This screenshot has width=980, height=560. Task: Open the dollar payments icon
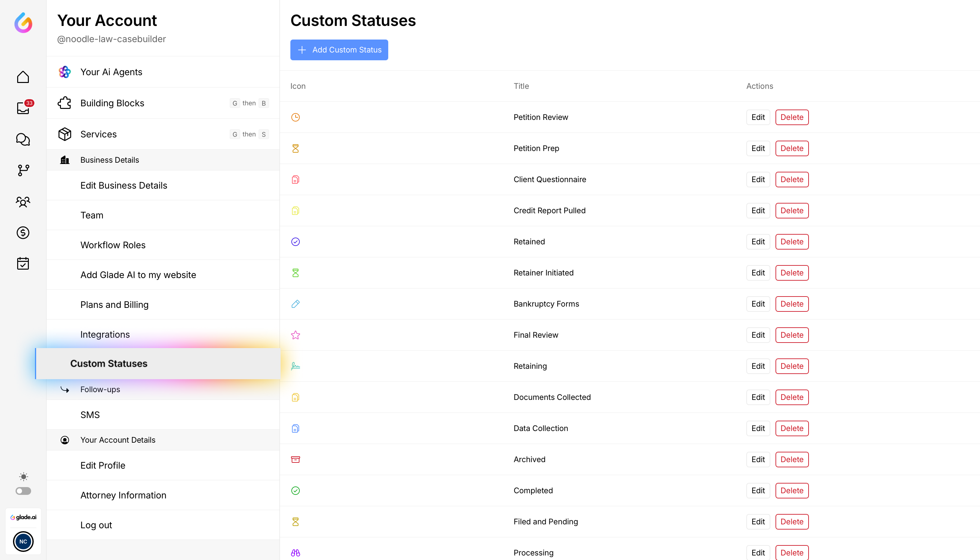coord(23,233)
